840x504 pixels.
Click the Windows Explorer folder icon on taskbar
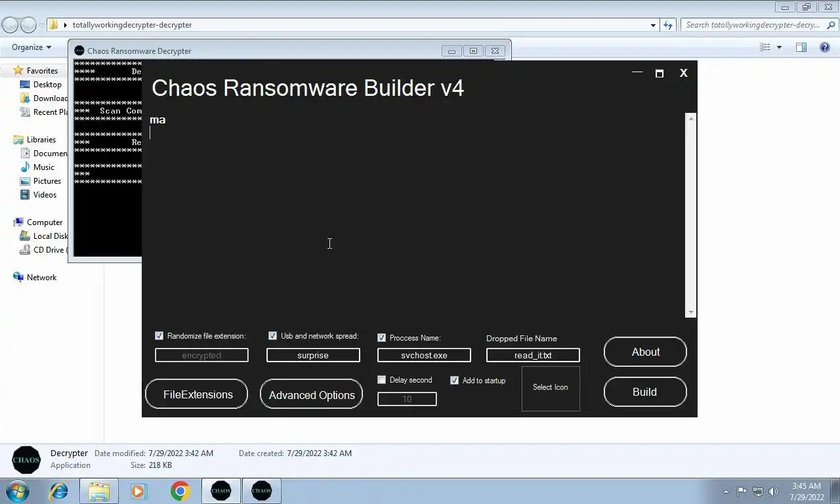pos(99,491)
